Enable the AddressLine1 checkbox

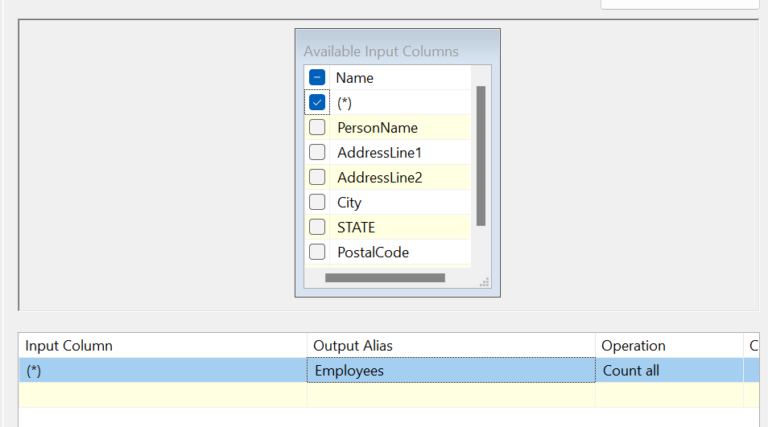pos(317,152)
